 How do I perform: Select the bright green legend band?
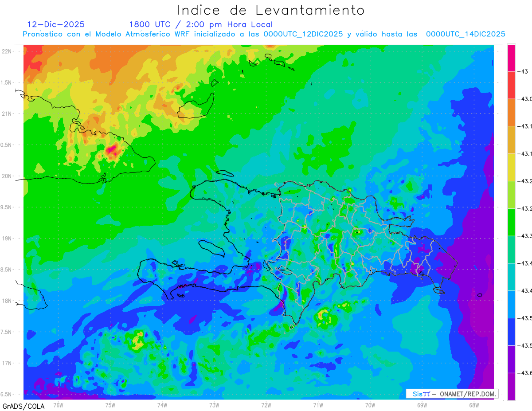point(511,222)
